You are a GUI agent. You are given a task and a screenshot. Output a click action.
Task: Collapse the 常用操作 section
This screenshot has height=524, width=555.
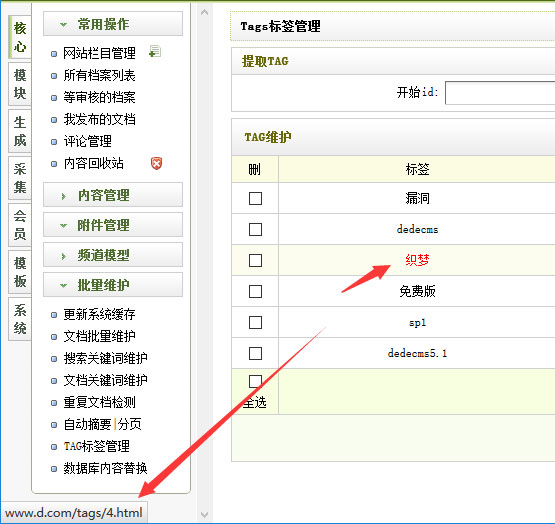point(113,24)
